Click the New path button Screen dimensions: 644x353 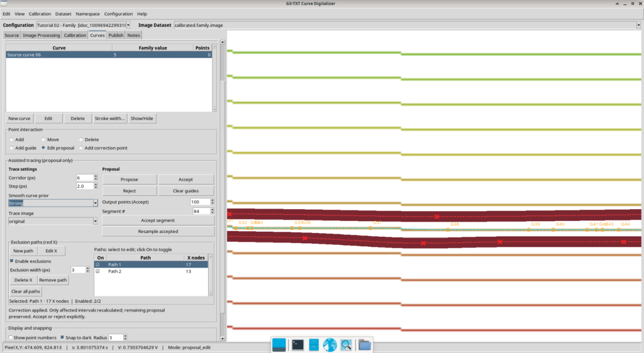pos(23,251)
